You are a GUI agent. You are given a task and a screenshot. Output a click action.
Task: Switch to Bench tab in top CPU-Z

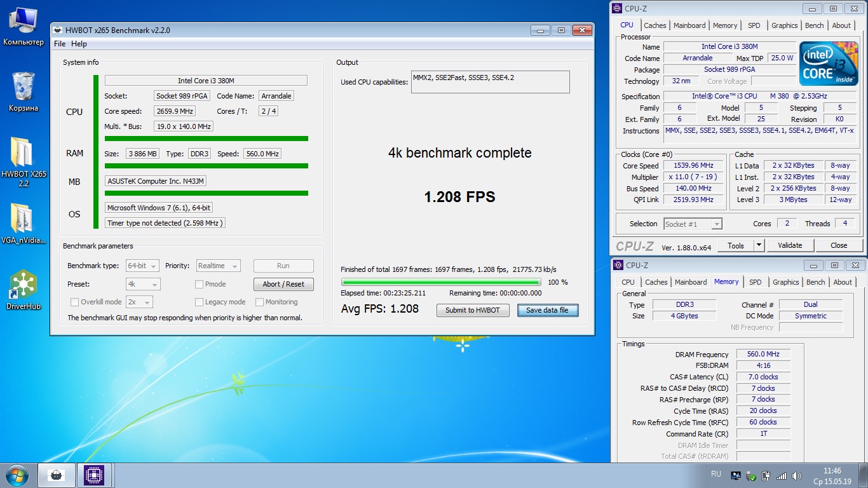point(814,25)
